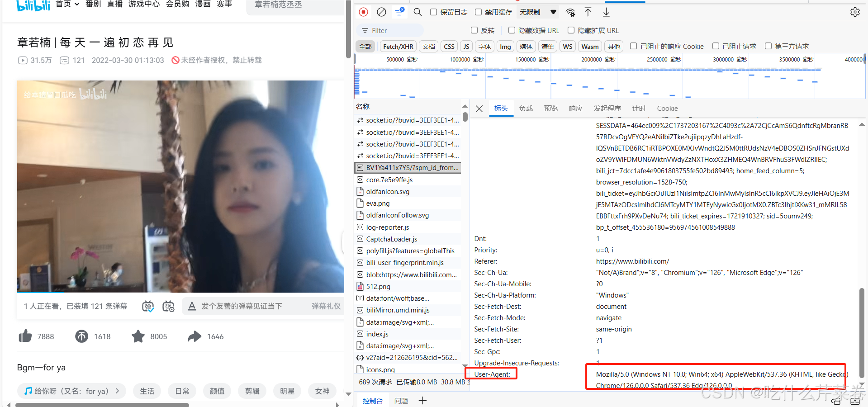Open 问题 drawer tab
The width and height of the screenshot is (868, 407).
(401, 401)
